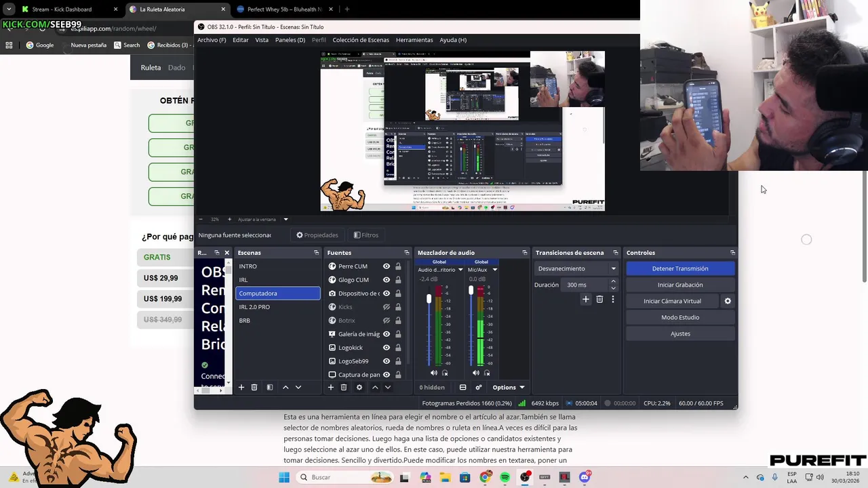Move the scene up with the Escenas up arrow
The height and width of the screenshot is (488, 868).
tap(285, 387)
